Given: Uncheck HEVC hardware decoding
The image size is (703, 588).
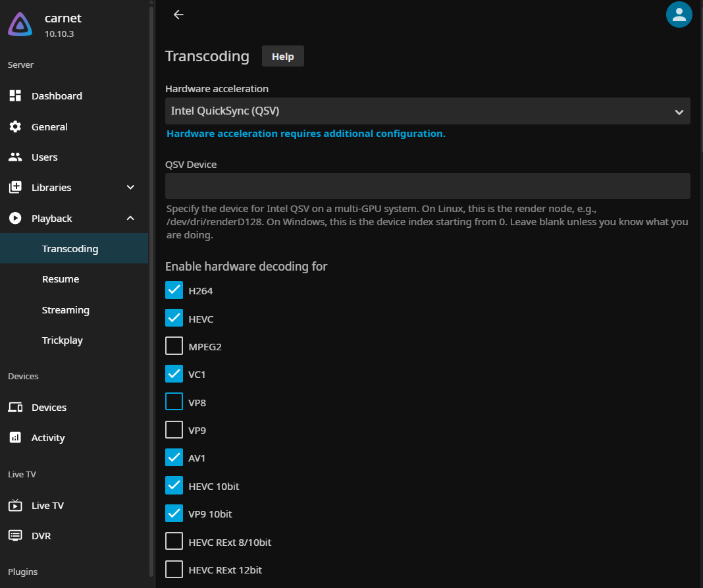Looking at the screenshot, I should click(174, 318).
